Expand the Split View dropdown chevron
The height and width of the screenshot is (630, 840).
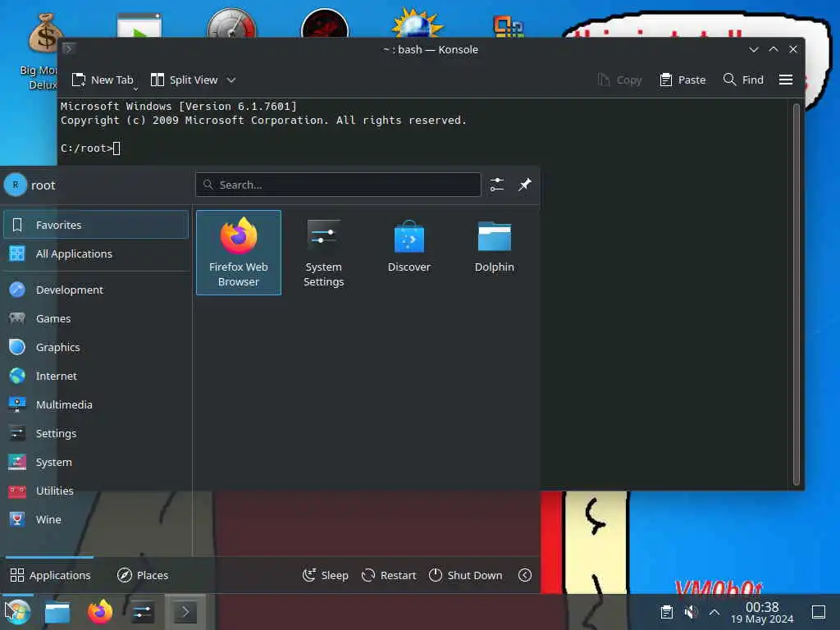(231, 80)
